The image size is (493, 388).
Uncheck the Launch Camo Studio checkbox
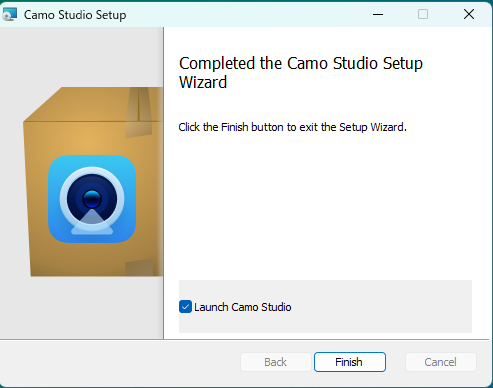185,307
